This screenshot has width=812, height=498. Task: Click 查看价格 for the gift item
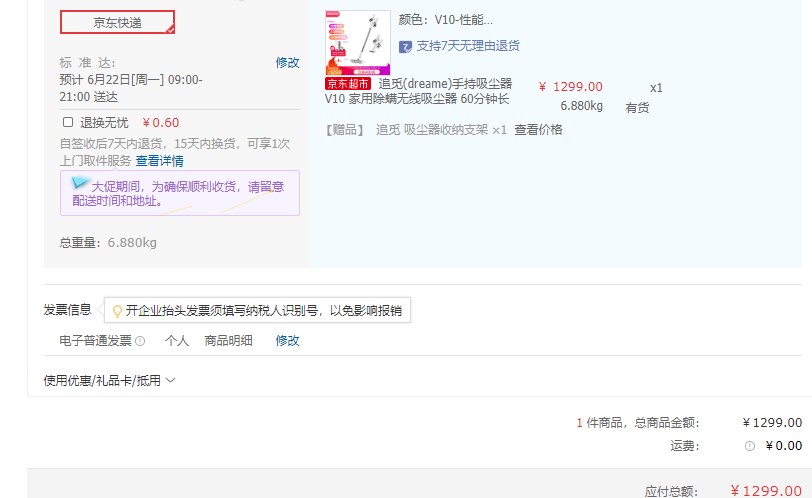tap(538, 129)
